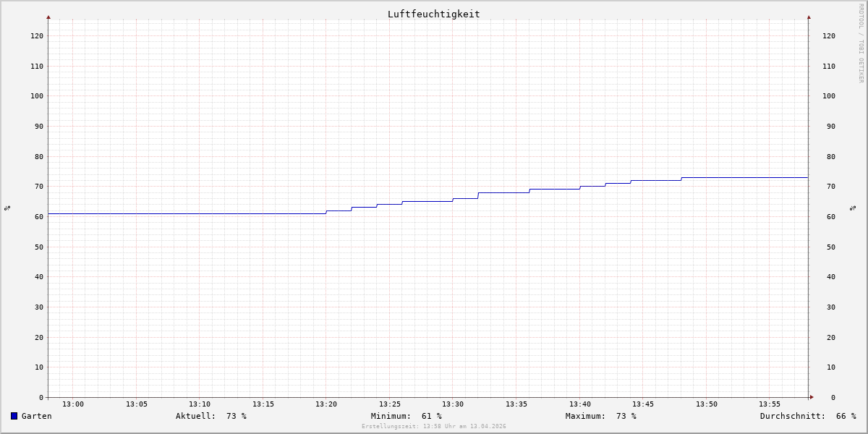Click the Maximum 73 % value
Image resolution: width=868 pixels, height=434 pixels.
626,416
